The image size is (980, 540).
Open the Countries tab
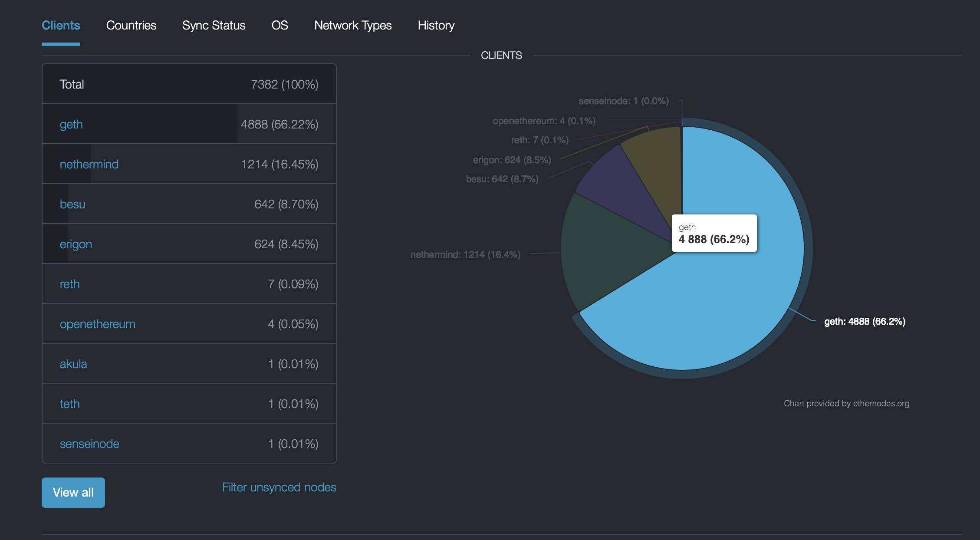(131, 25)
